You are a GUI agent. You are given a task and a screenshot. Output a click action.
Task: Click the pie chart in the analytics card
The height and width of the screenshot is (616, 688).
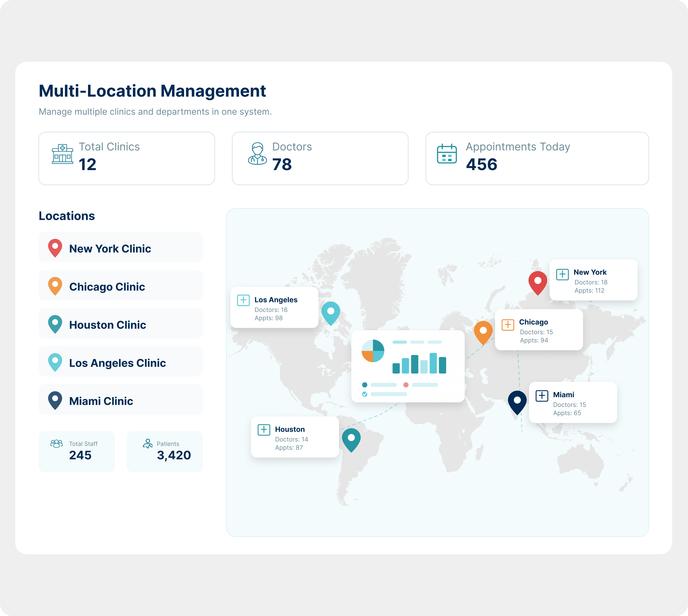pos(373,351)
